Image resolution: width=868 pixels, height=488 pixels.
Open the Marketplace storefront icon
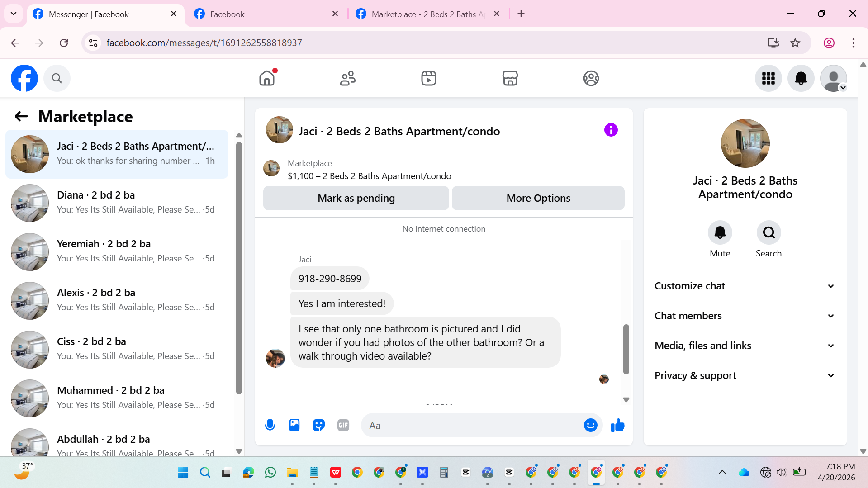[x=510, y=78]
